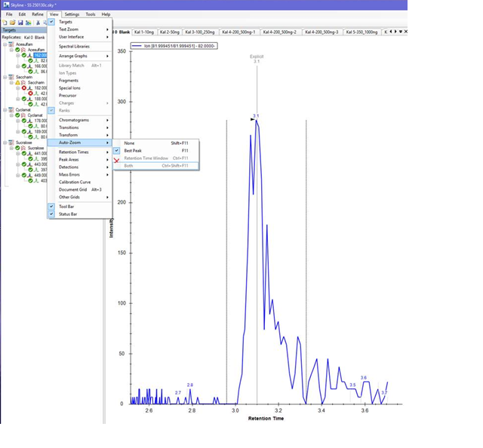Collapse the Sucralose group in Targets tree
483x448 pixels.
[5, 142]
